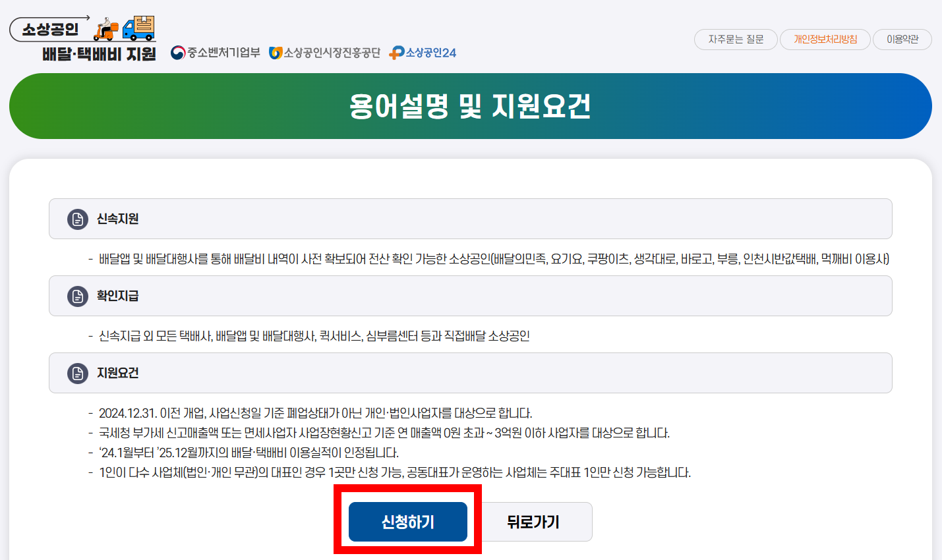
Task: Select the 확인지급 section header
Action: click(x=471, y=296)
